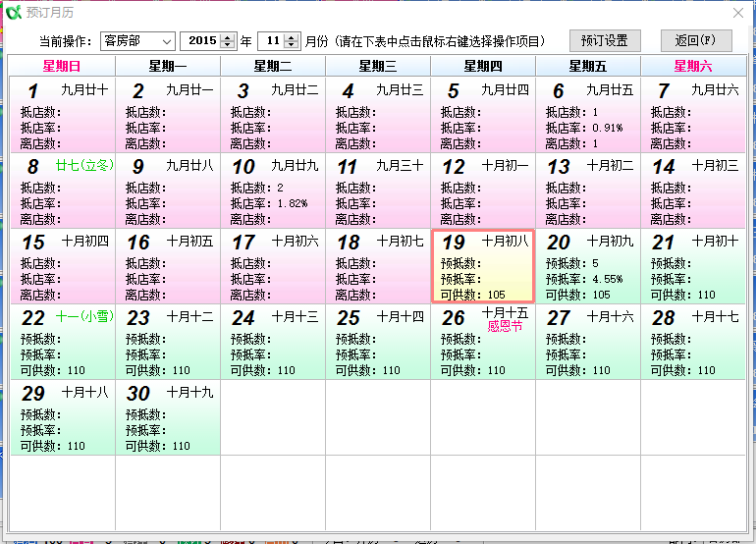
Task: Select day 23 cell 十月十二
Action: coord(168,342)
